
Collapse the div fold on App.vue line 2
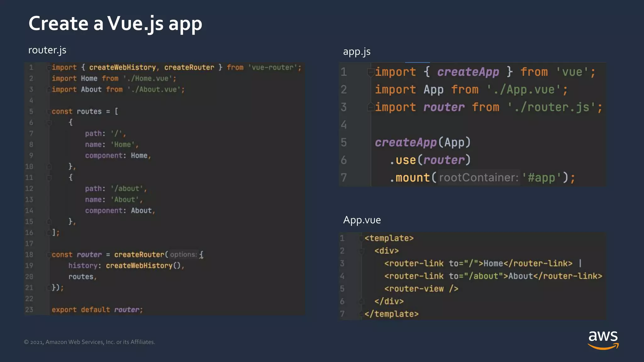coord(362,251)
